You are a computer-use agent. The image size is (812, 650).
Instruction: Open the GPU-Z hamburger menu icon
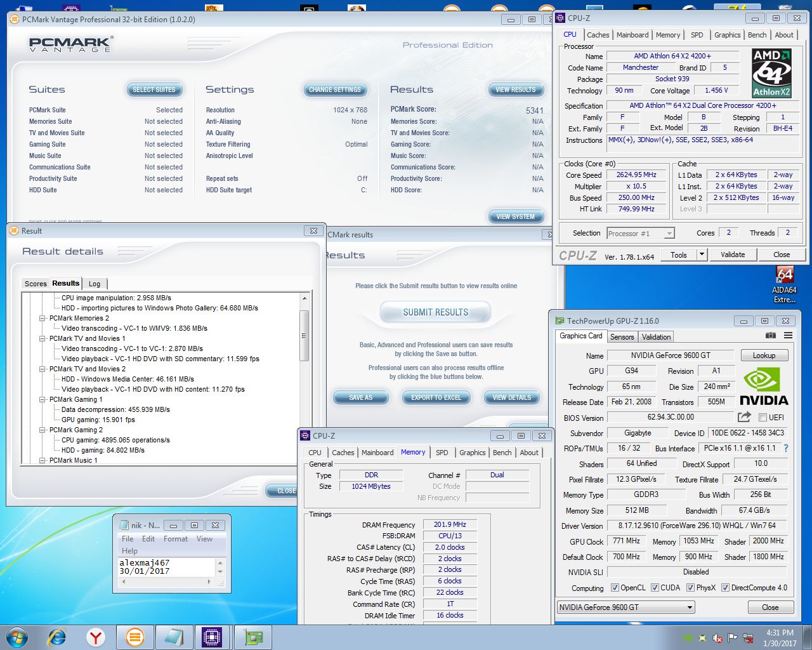click(788, 336)
